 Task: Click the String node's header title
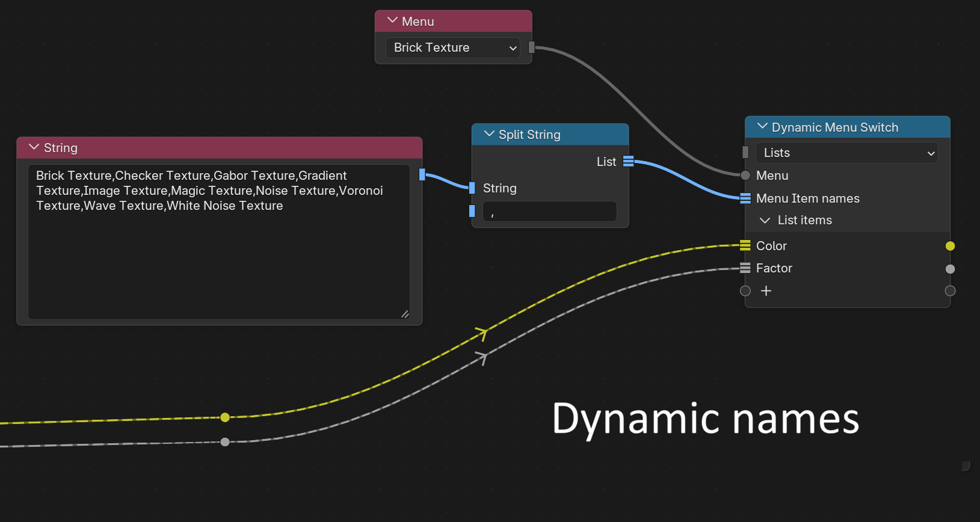[61, 148]
